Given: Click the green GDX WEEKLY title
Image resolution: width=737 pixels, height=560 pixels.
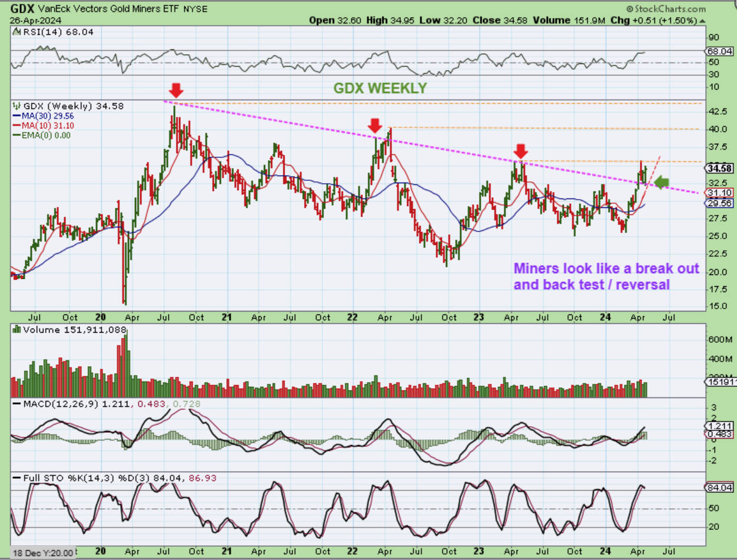Looking at the screenshot, I should [x=380, y=88].
